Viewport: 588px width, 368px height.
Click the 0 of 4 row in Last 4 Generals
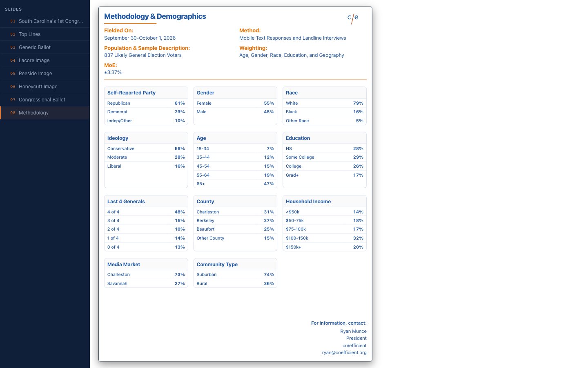[x=146, y=247]
